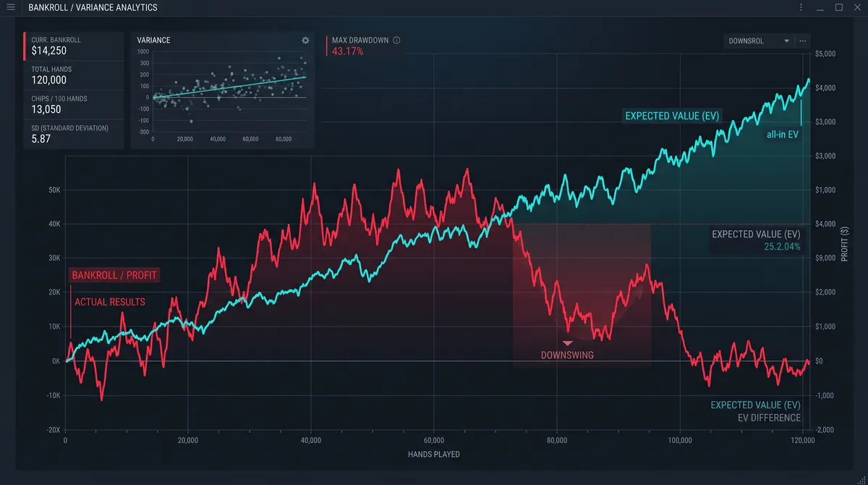Click the BANKROLL / PROFIT label
Image resolution: width=868 pixels, height=485 pixels.
(x=114, y=276)
